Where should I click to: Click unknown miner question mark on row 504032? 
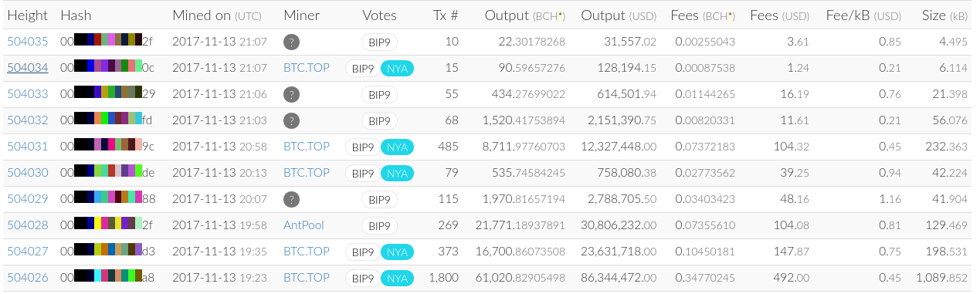pos(291,120)
